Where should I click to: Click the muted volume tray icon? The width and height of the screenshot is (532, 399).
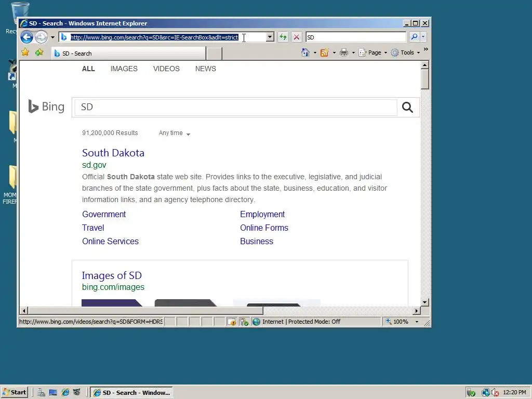[x=495, y=393]
